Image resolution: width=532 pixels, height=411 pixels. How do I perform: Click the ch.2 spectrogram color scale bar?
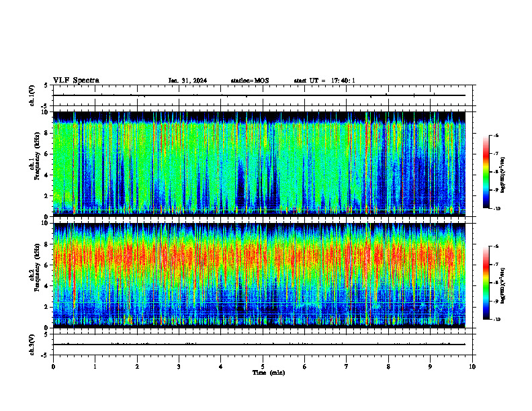click(x=486, y=283)
